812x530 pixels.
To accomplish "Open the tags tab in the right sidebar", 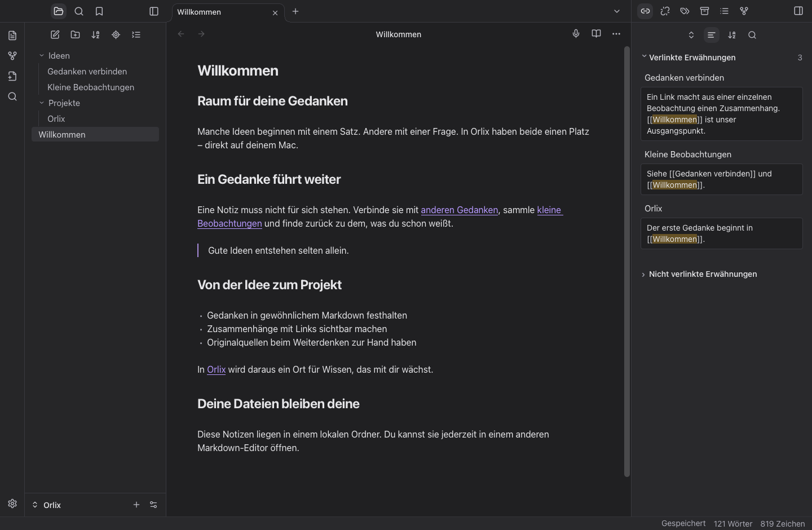I will click(x=685, y=11).
